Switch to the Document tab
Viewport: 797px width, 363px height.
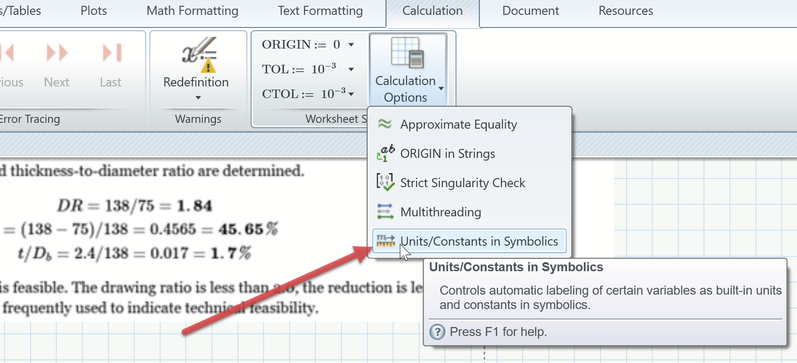(531, 11)
